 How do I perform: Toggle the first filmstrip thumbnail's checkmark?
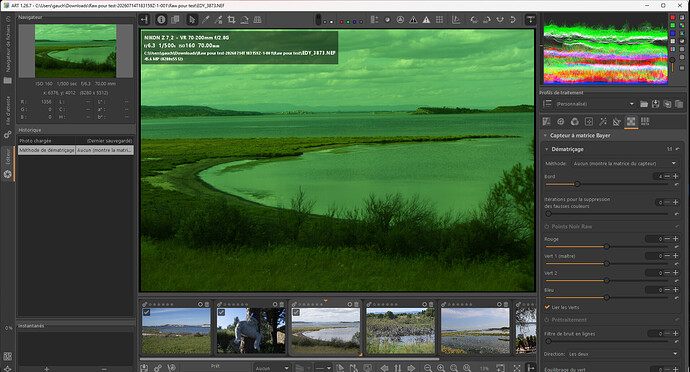point(147,312)
